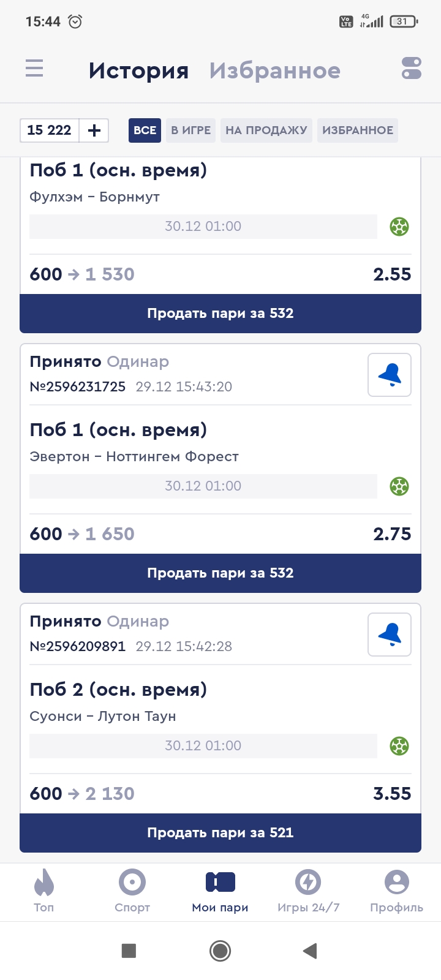Image resolution: width=441 pixels, height=980 pixels.
Task: Select the ИЗБРАННОЕ filter chip
Action: (x=358, y=130)
